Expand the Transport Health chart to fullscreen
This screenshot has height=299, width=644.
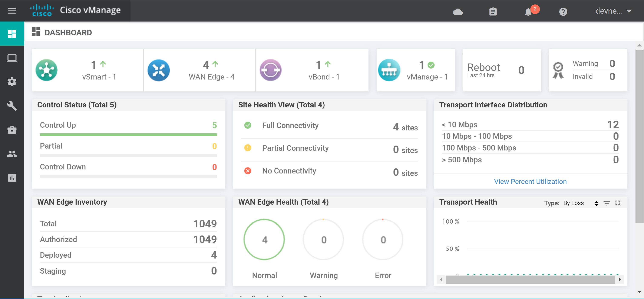(618, 203)
